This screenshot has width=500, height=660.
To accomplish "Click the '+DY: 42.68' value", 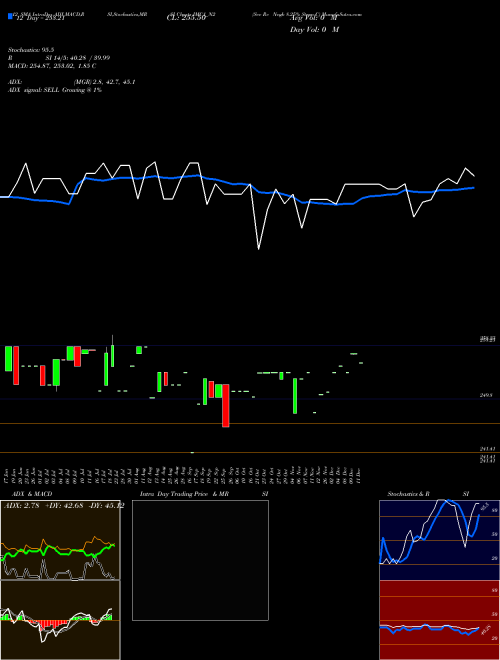I will [64, 506].
